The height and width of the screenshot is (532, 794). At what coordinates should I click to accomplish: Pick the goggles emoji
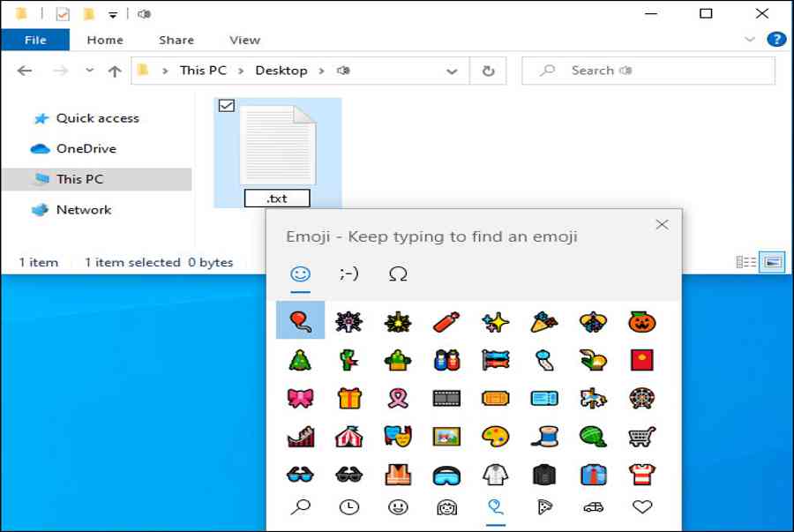[x=446, y=476]
